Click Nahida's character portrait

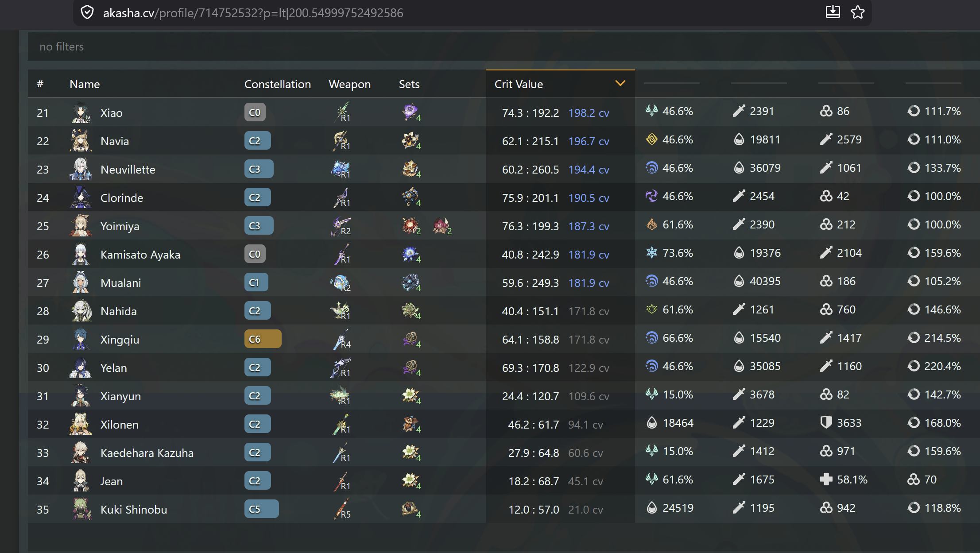pyautogui.click(x=81, y=311)
